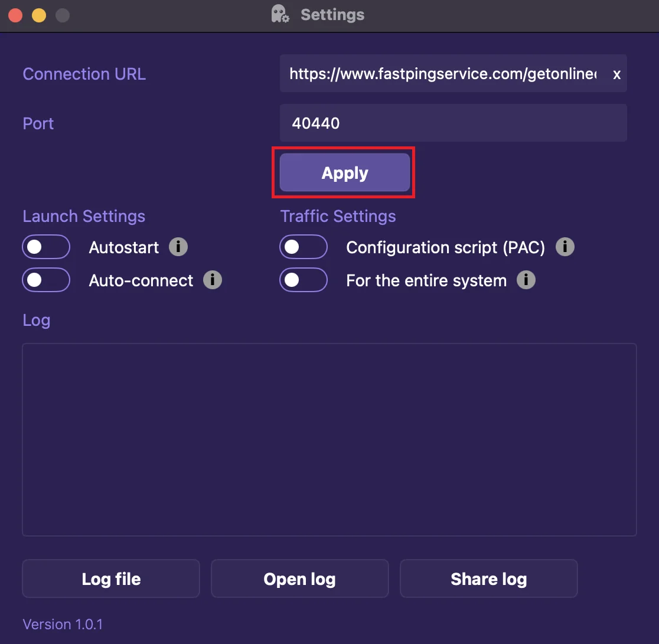Focus the Connection URL input field

coord(443,74)
